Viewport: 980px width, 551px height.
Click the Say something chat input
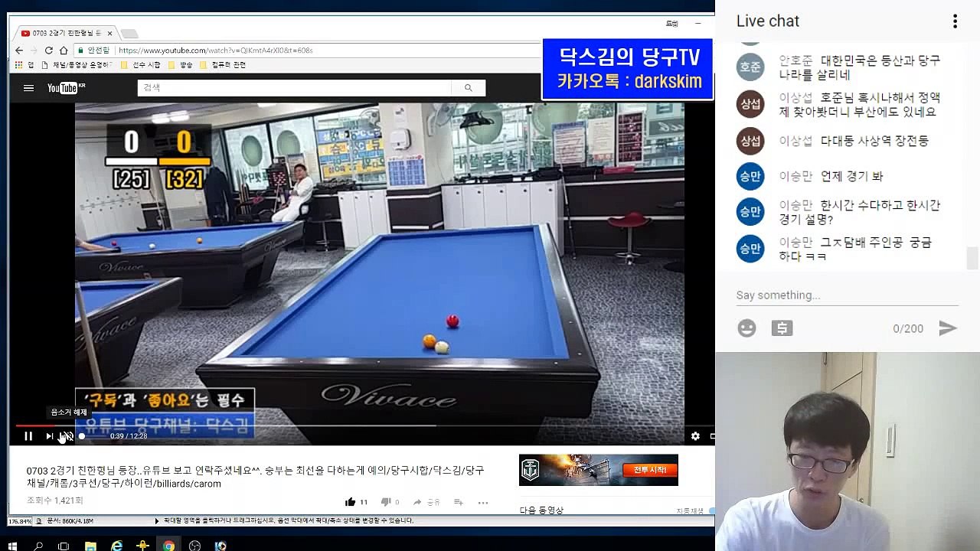[x=847, y=295]
